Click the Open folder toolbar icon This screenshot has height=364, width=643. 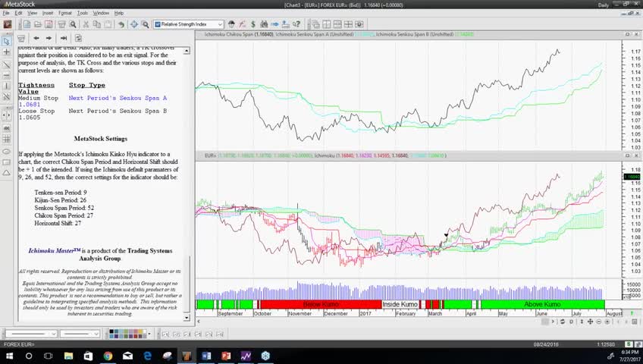point(38,24)
